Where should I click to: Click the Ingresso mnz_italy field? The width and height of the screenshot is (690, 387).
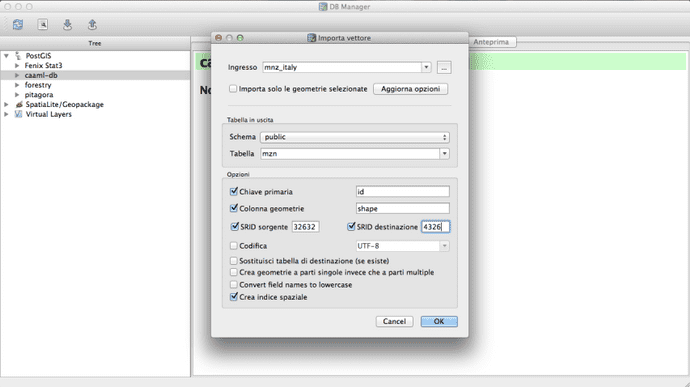pos(342,67)
